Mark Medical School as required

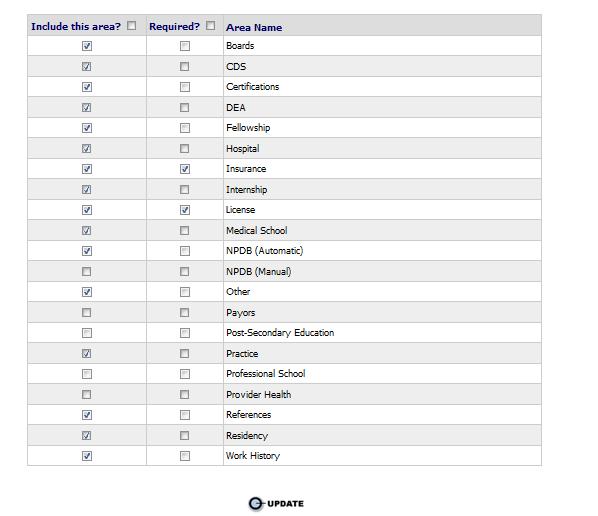click(x=185, y=230)
